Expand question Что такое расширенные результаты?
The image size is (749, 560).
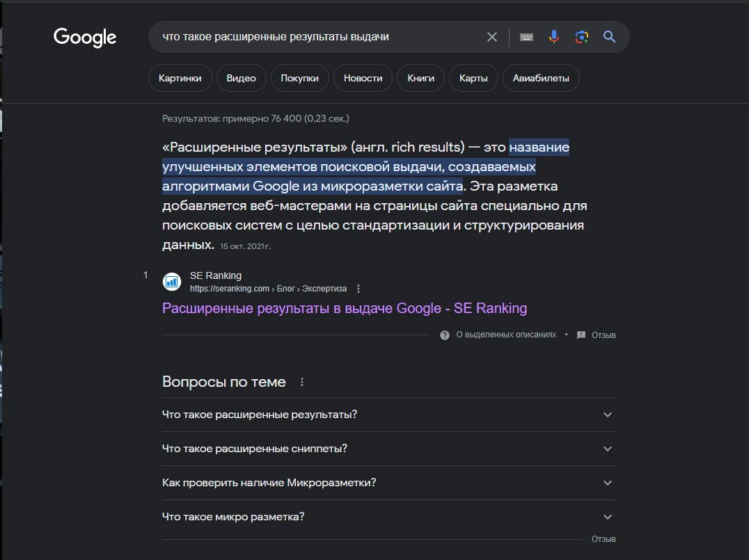[389, 415]
